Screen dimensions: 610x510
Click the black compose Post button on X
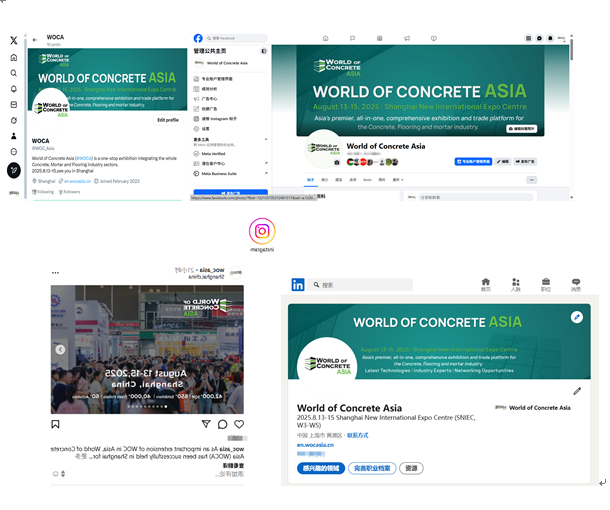click(x=14, y=170)
